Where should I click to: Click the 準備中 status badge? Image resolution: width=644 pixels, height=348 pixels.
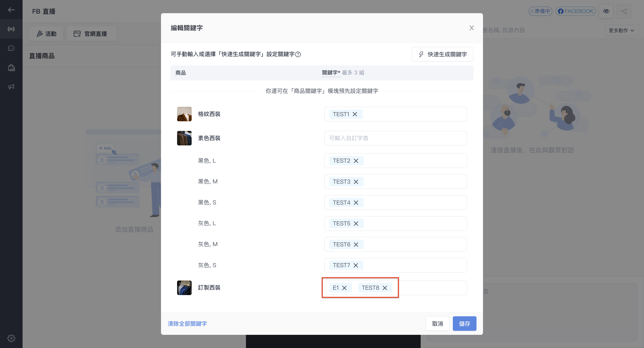point(540,11)
